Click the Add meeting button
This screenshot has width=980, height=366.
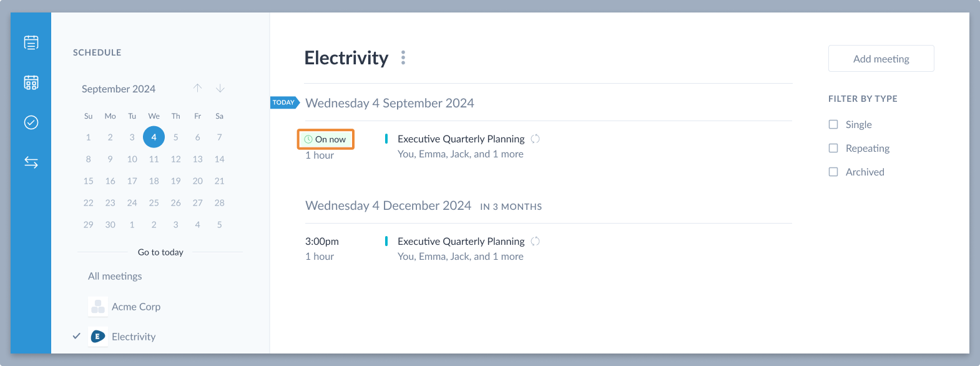coord(881,59)
